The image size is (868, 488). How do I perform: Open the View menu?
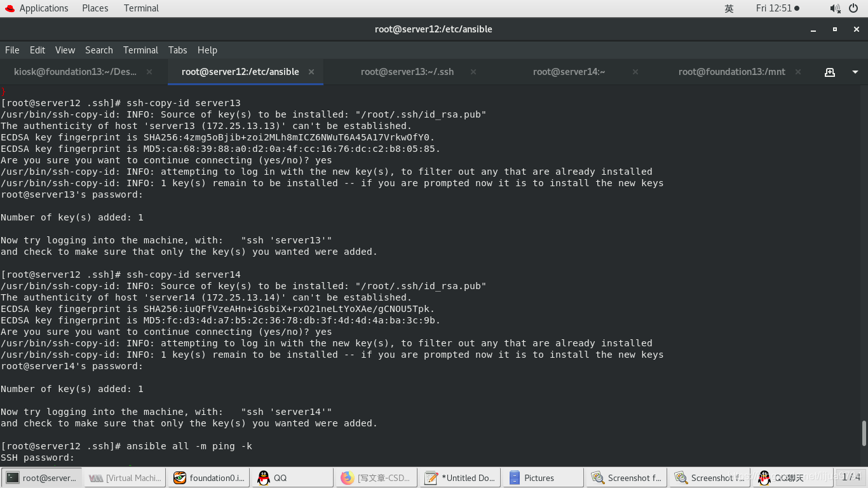65,50
